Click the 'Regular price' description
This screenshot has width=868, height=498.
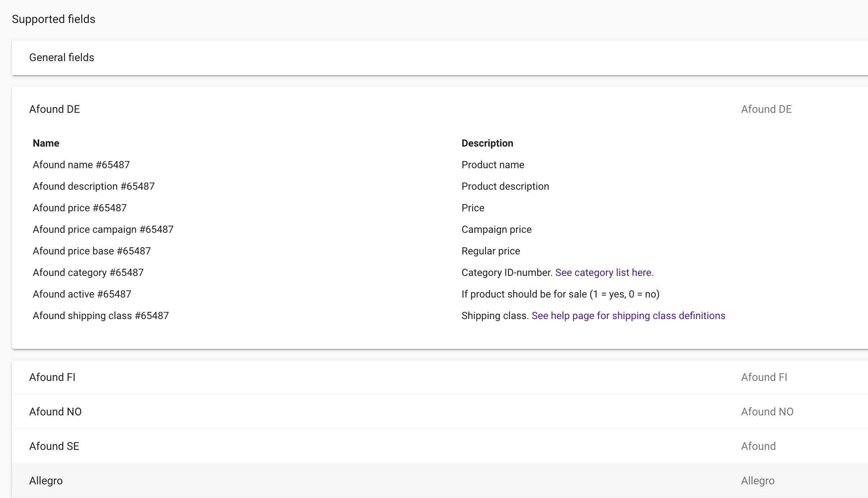tap(491, 251)
